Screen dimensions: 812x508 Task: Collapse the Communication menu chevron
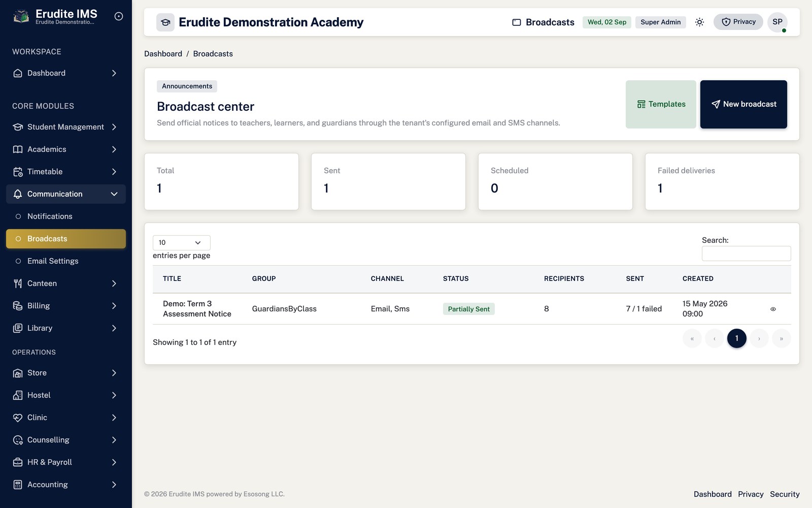coord(114,194)
